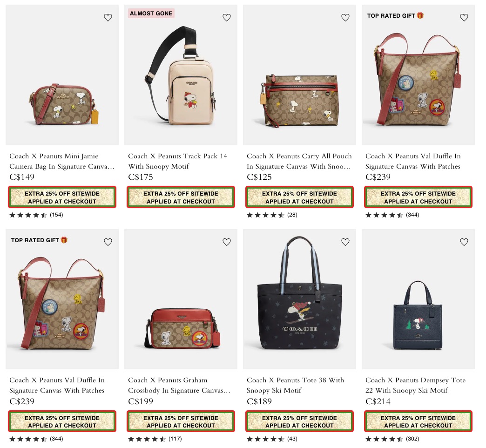
Task: Heart the Dempsey Tote 22 product
Action: (x=464, y=242)
